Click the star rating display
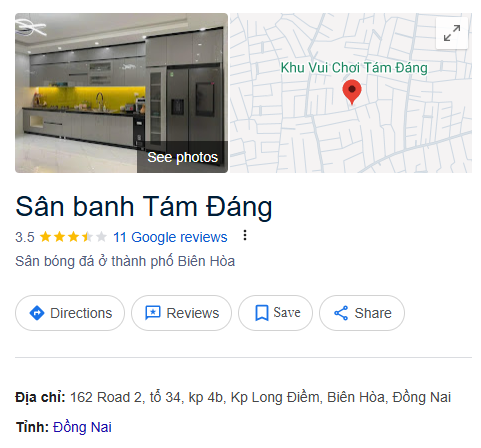This screenshot has height=448, width=481. 73,237
